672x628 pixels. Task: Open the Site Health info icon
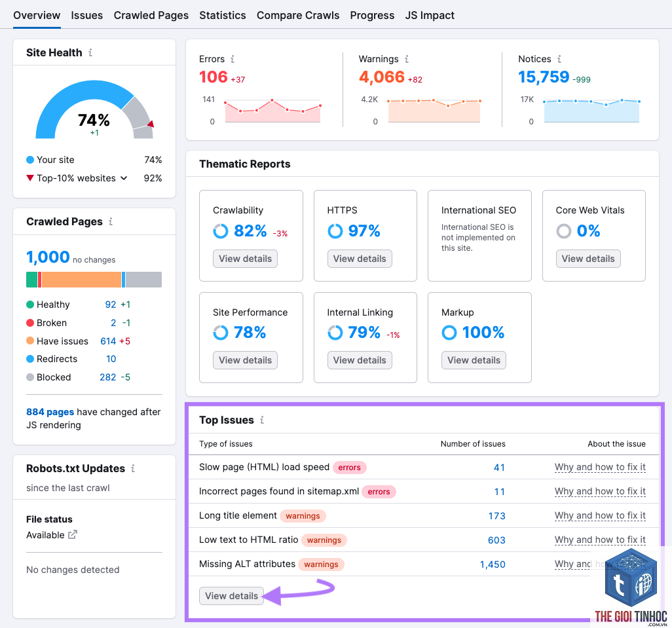tap(90, 52)
